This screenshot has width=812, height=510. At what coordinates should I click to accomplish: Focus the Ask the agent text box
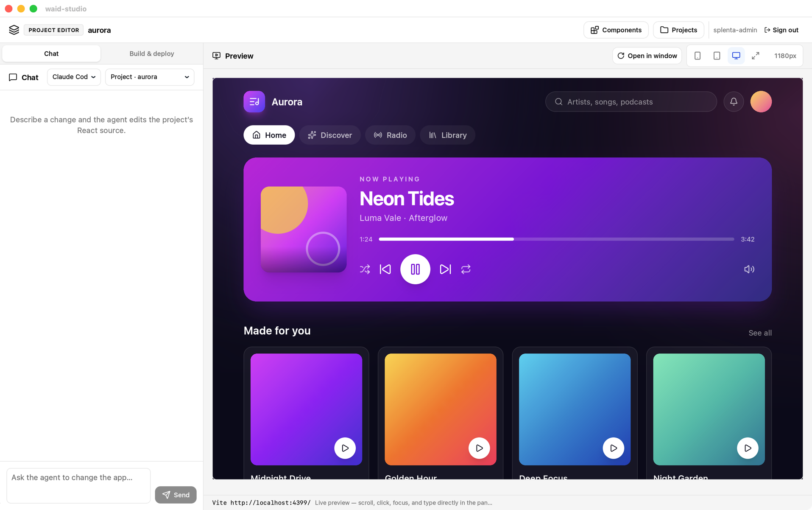78,485
